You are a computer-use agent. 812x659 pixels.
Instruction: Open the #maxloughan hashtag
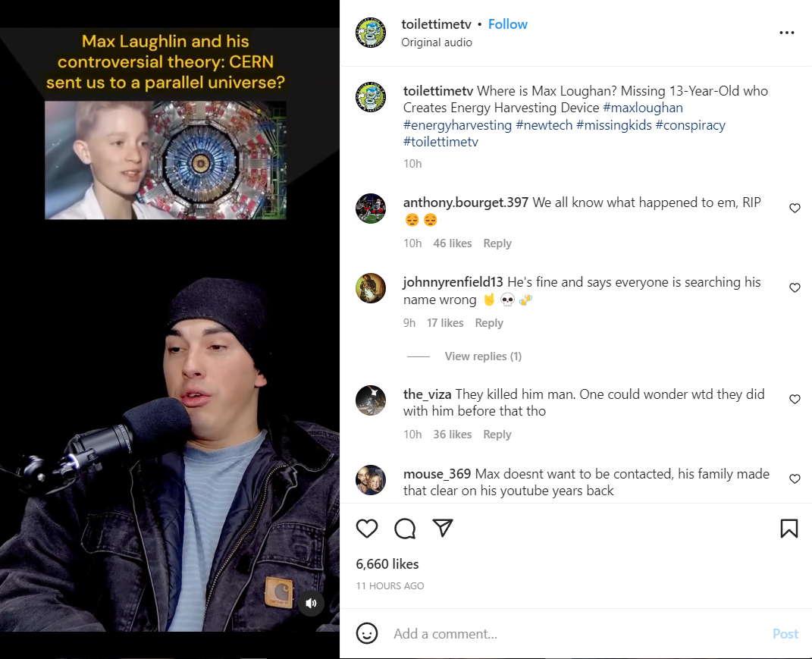coord(643,108)
